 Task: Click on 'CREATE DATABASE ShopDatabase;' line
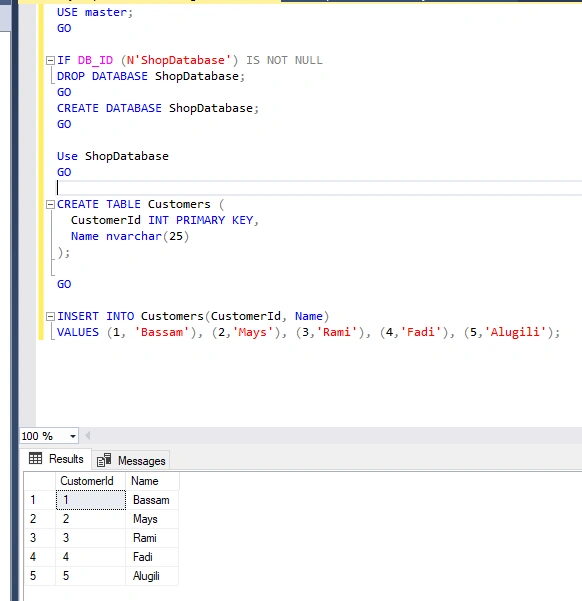[x=158, y=108]
